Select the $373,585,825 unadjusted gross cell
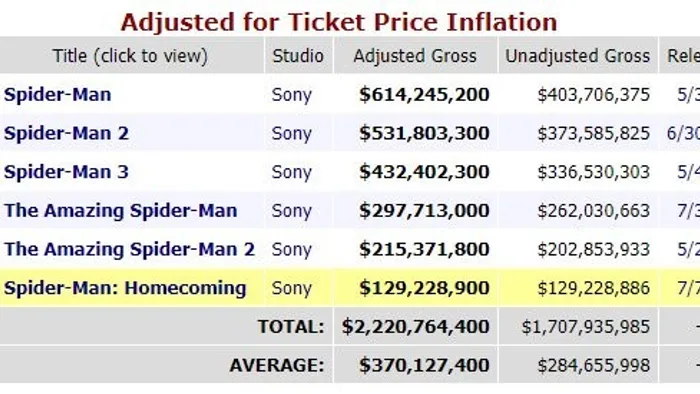700x394 pixels. click(594, 133)
